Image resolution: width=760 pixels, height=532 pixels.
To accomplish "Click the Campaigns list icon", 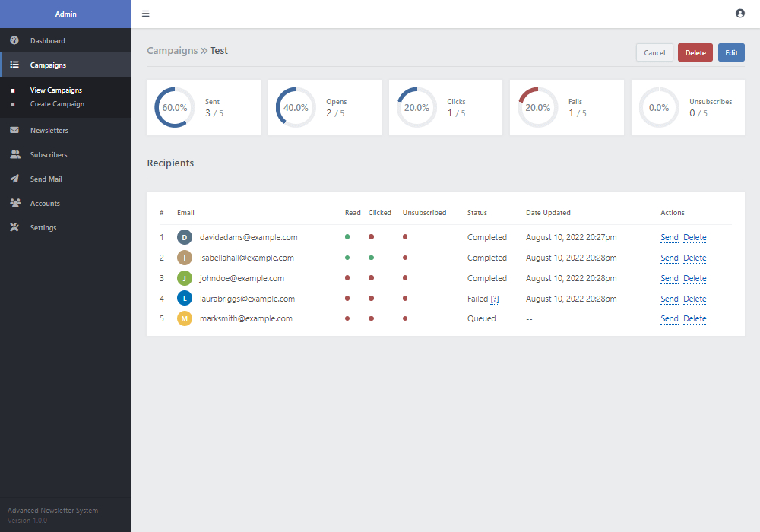I will [x=14, y=65].
